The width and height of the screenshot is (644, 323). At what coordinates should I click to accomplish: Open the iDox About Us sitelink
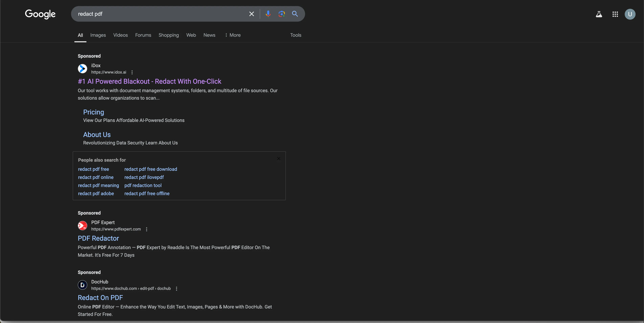click(97, 135)
